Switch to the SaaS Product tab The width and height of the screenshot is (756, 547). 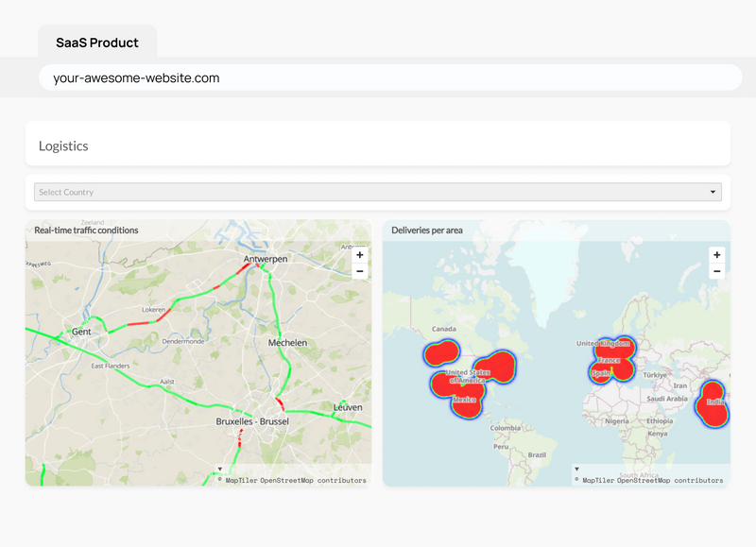point(96,42)
